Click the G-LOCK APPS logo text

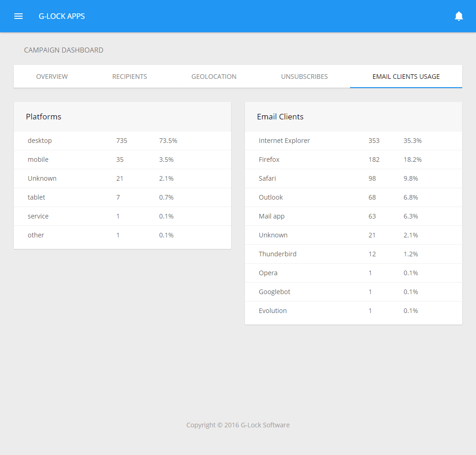(x=61, y=16)
